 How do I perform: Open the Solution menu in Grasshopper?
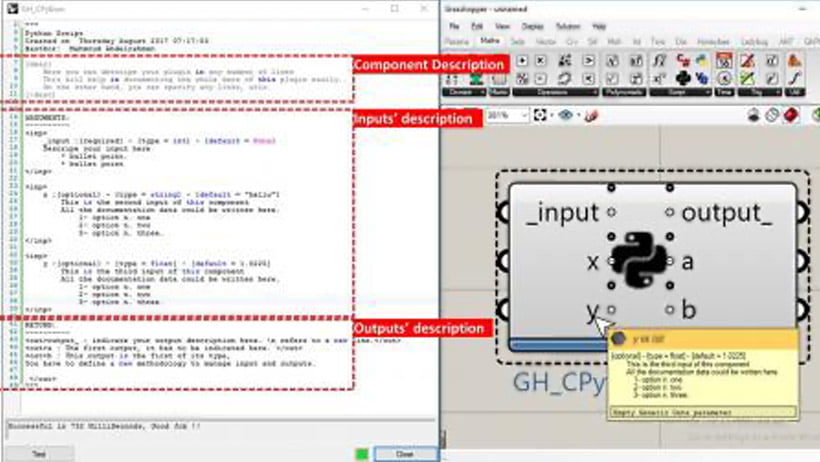pos(568,26)
